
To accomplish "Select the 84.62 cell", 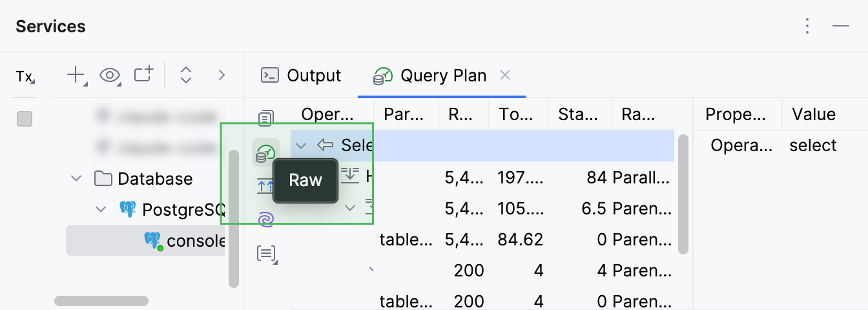I will click(x=520, y=240).
